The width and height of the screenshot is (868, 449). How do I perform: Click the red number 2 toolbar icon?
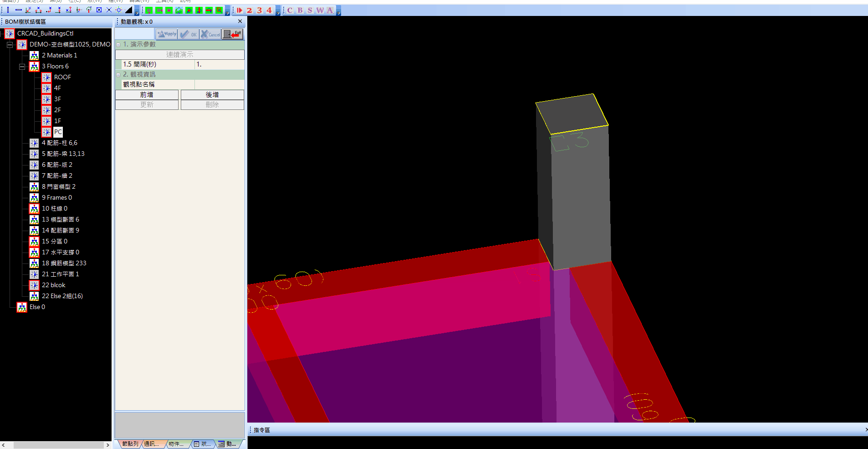[x=250, y=10]
